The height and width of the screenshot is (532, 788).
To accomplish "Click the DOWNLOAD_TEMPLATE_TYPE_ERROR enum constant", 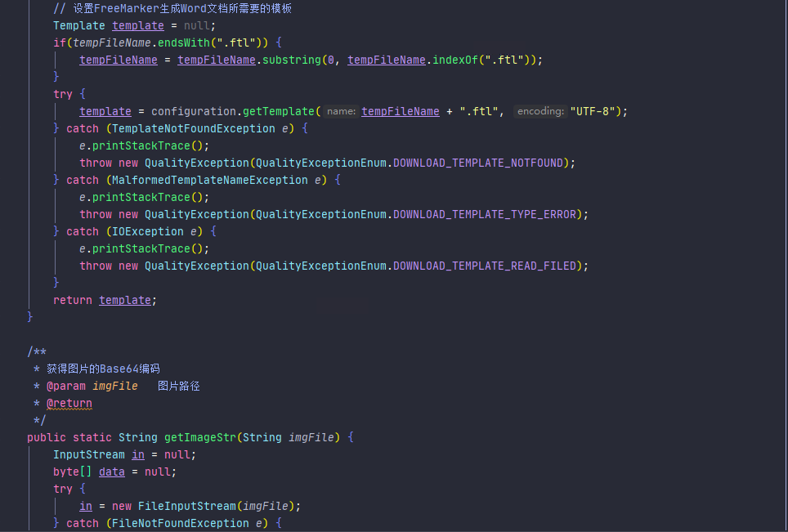I will (485, 214).
